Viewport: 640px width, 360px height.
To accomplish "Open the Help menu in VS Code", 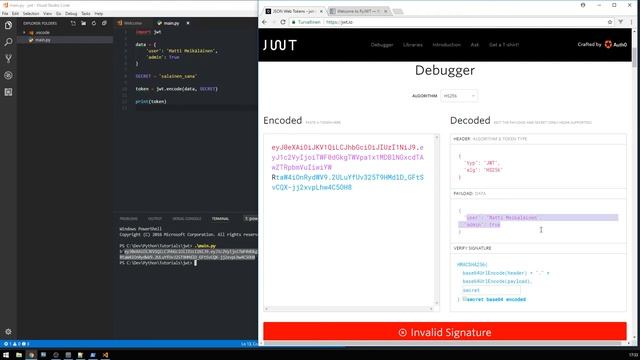I will click(x=99, y=13).
